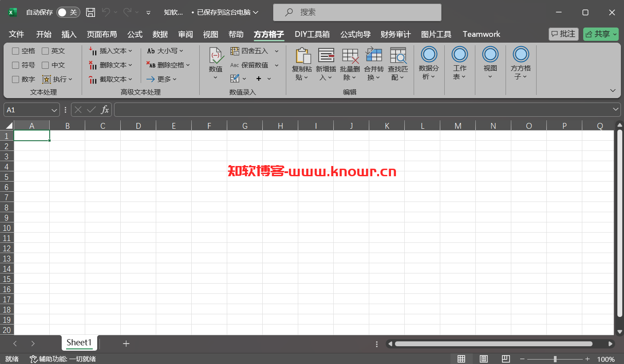Click the 100% zoom level

click(606, 359)
